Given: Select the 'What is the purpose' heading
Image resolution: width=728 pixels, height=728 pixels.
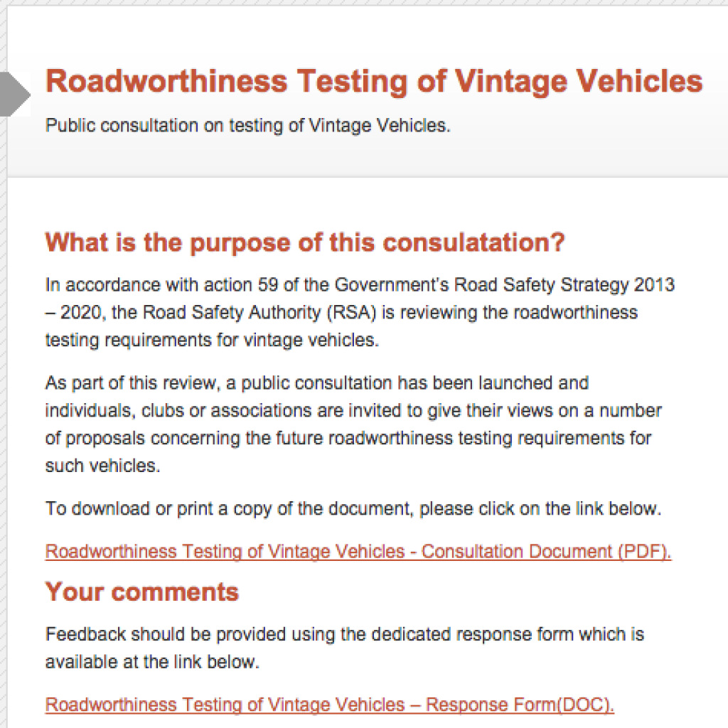Looking at the screenshot, I should 304,243.
